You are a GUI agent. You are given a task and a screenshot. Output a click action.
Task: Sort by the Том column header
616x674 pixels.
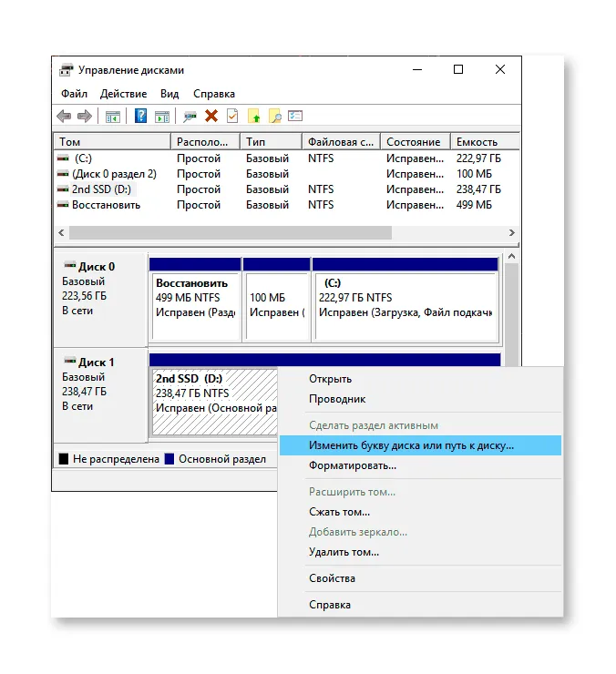coord(113,141)
